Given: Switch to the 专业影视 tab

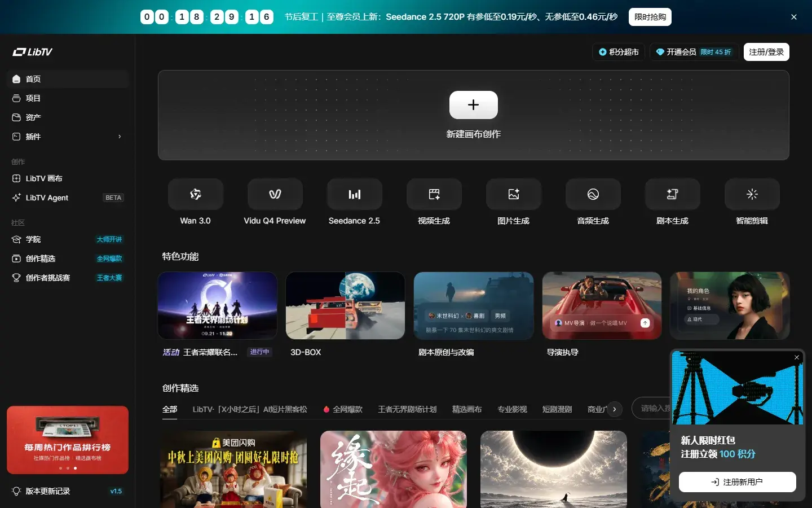Looking at the screenshot, I should pos(512,409).
